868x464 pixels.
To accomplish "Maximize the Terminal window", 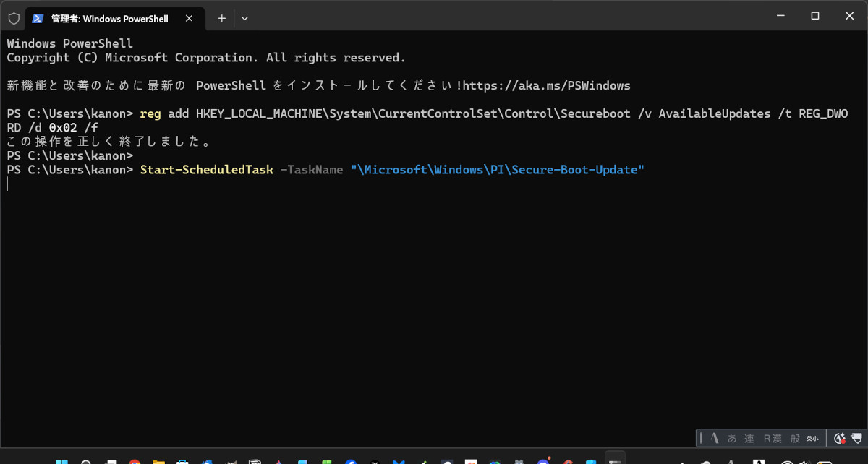I will [x=814, y=15].
